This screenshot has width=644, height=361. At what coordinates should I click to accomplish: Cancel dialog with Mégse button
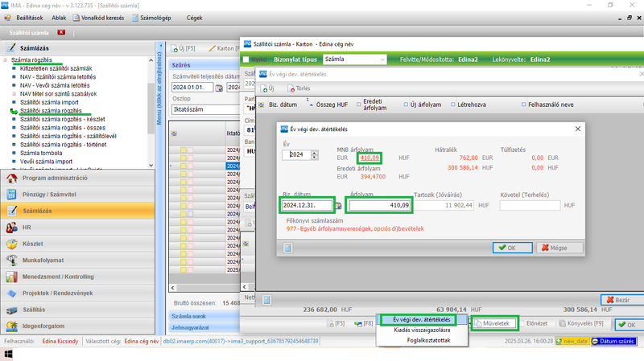[x=559, y=248]
